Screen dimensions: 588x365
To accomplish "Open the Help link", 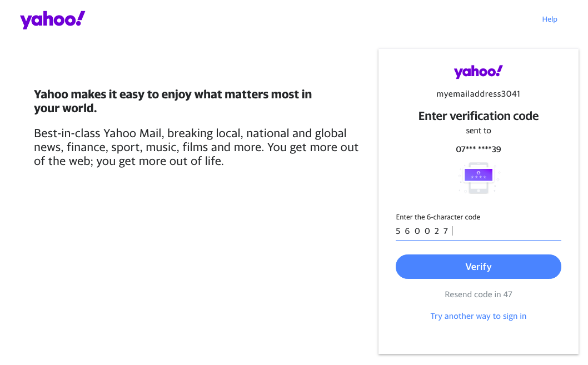I will [550, 19].
